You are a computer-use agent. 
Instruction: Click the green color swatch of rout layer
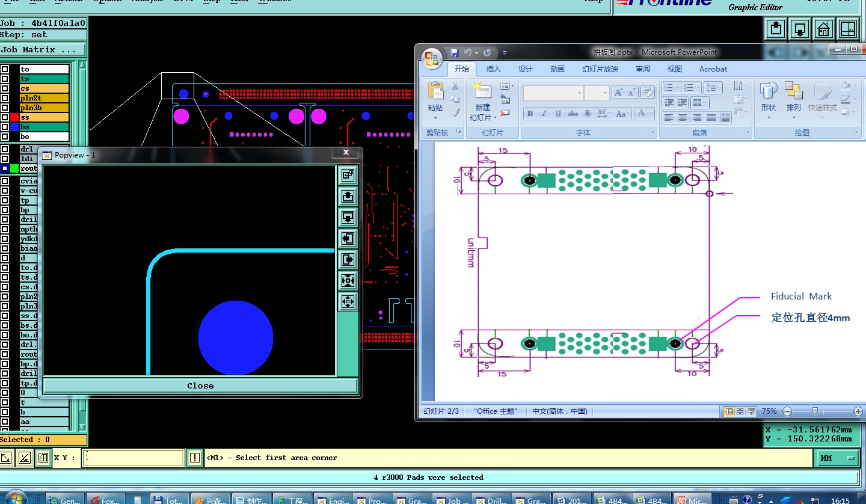click(14, 168)
